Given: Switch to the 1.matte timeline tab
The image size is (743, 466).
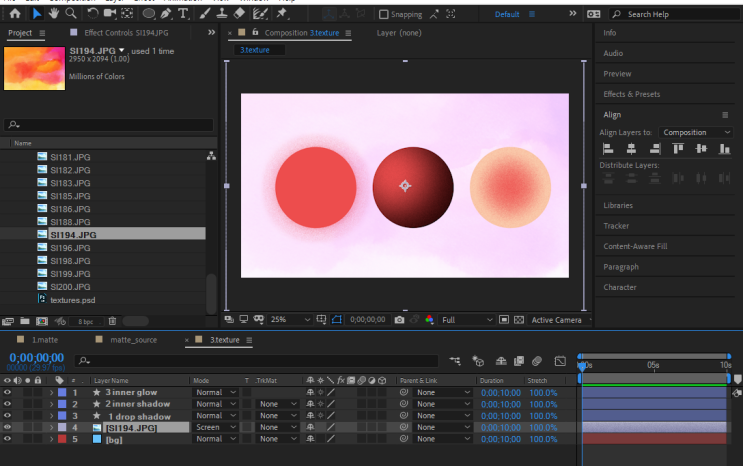Looking at the screenshot, I should [46, 341].
